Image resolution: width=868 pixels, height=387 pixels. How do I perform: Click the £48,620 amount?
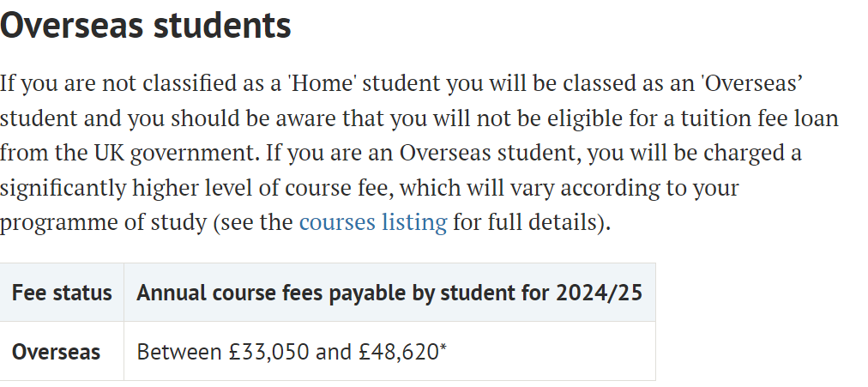[x=395, y=352]
